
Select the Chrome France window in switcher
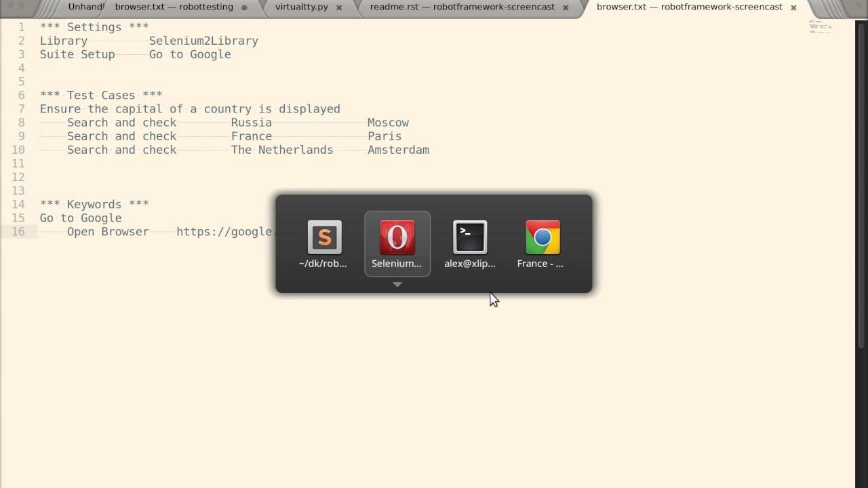pos(542,238)
